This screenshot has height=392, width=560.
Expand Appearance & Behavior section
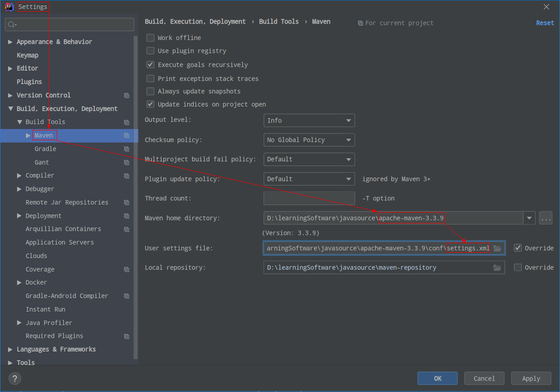pyautogui.click(x=10, y=42)
